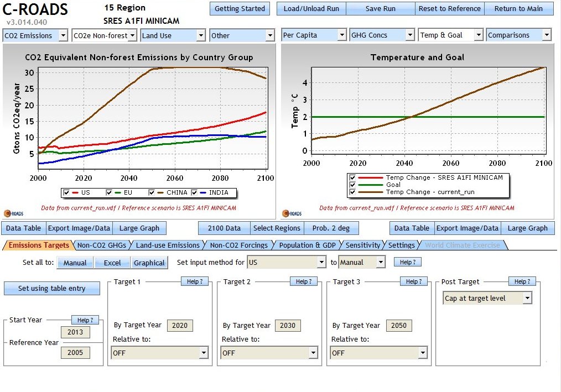This screenshot has height=392, width=561.
Task: Uncheck Temp Change SRES A1FI MINICAM series
Action: (x=352, y=178)
